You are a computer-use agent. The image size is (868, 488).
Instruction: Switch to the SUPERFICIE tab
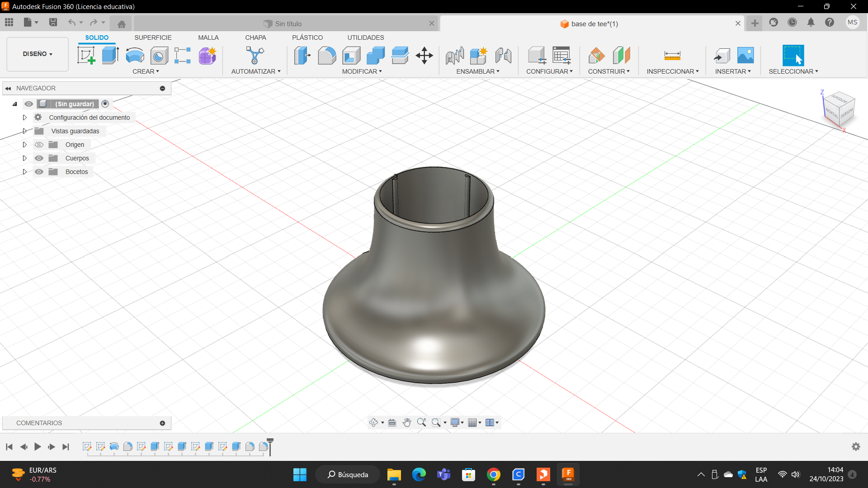153,38
